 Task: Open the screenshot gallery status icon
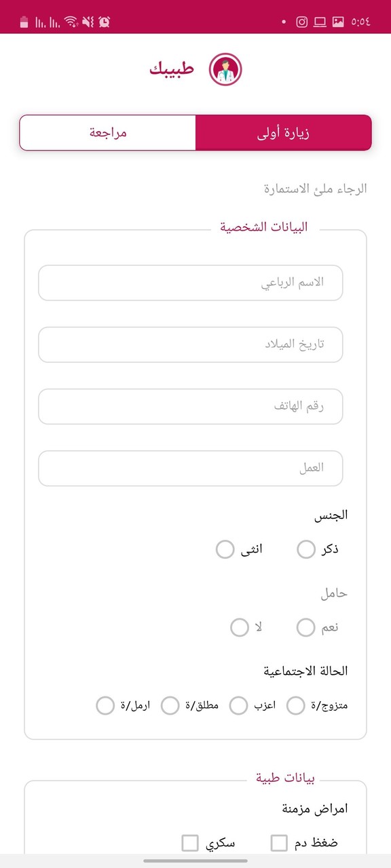click(338, 22)
